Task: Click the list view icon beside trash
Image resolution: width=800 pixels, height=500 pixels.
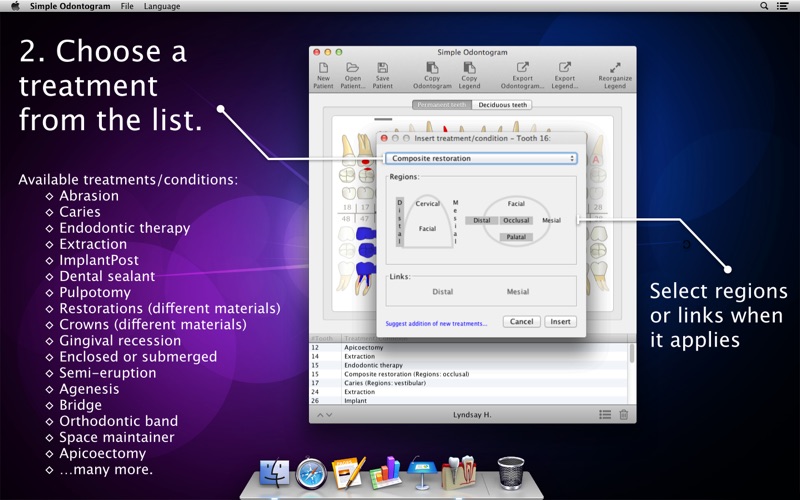Action: click(605, 415)
